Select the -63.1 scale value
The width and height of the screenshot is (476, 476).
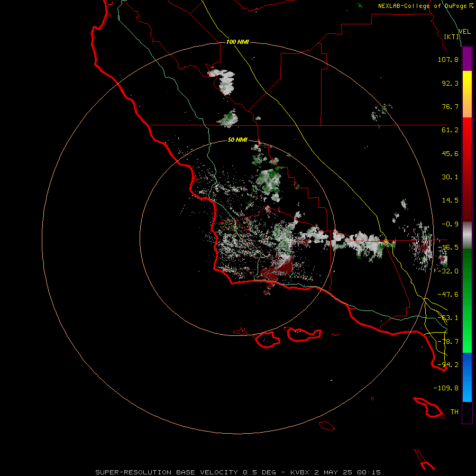(x=448, y=318)
